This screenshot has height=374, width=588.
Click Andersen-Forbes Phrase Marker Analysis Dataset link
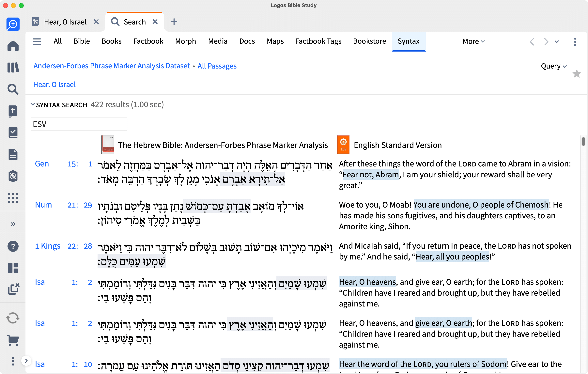[112, 66]
